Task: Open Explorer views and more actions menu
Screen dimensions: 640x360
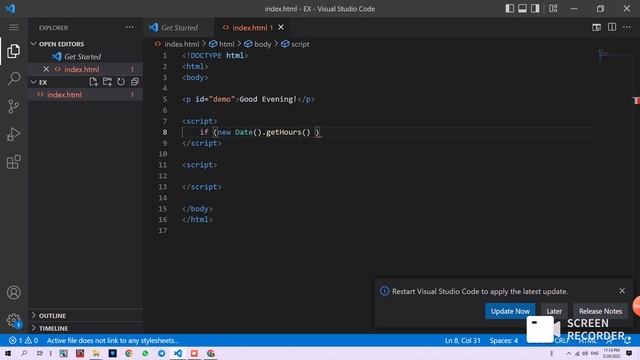Action: (129, 27)
